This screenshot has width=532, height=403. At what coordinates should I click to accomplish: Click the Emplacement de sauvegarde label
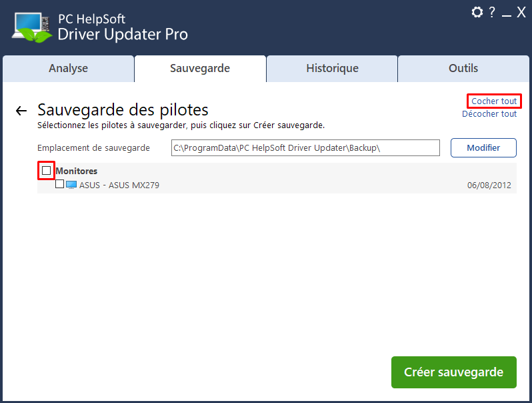(x=93, y=148)
